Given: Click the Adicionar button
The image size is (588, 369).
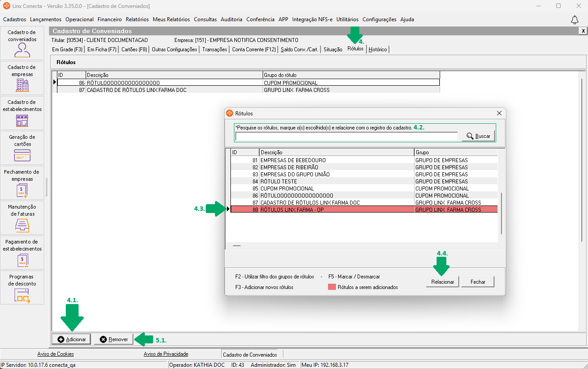Looking at the screenshot, I should (x=72, y=339).
